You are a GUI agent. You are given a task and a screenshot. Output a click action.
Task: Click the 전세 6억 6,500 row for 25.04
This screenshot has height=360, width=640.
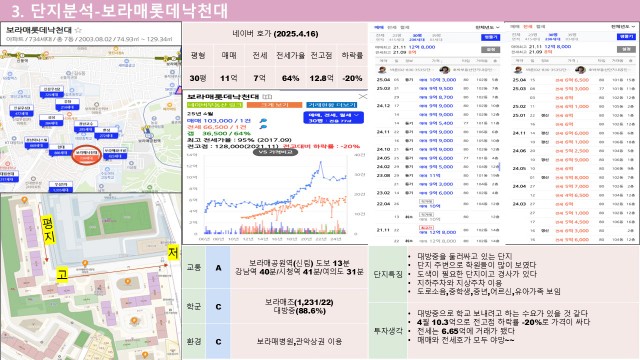click(573, 80)
